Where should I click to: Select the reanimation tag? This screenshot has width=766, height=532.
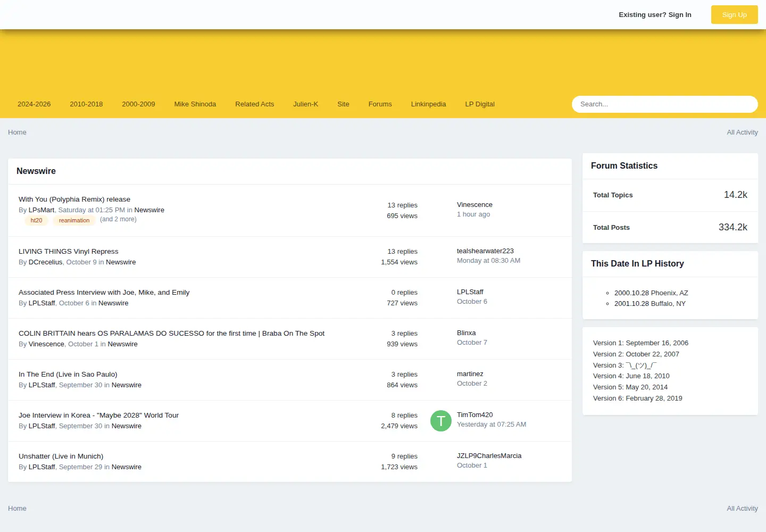[74, 220]
